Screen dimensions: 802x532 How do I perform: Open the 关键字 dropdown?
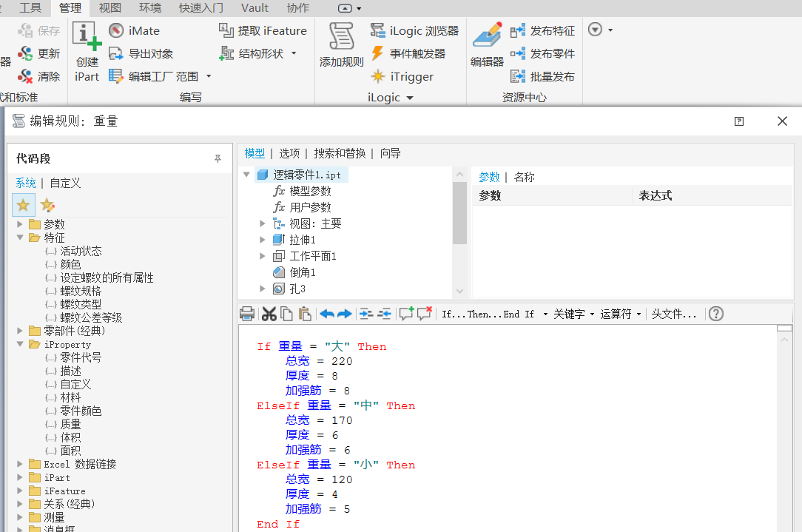click(x=573, y=314)
